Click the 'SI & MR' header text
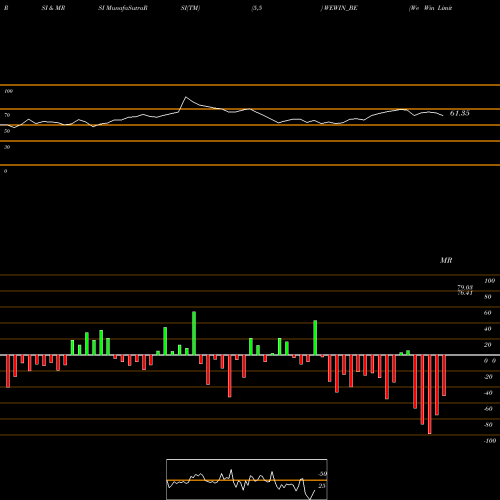This screenshot has height=500, width=500. tap(53, 8)
